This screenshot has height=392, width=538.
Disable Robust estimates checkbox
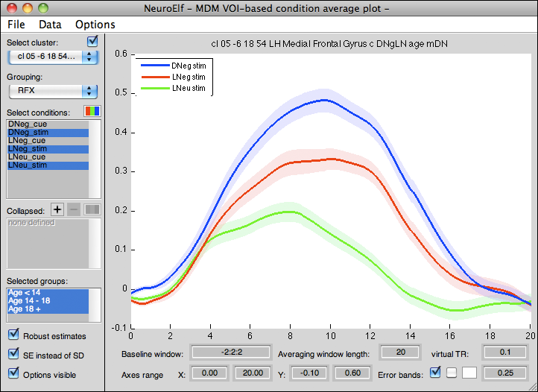13,335
